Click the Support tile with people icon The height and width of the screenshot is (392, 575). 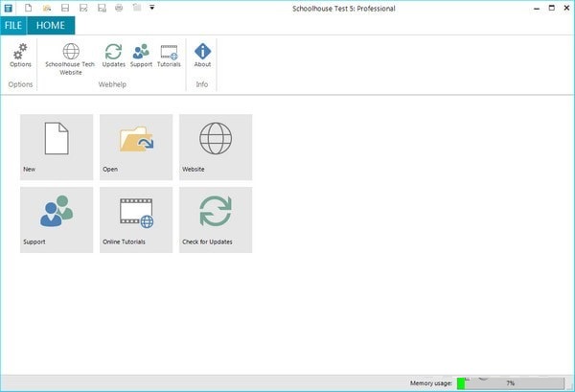pyautogui.click(x=57, y=219)
